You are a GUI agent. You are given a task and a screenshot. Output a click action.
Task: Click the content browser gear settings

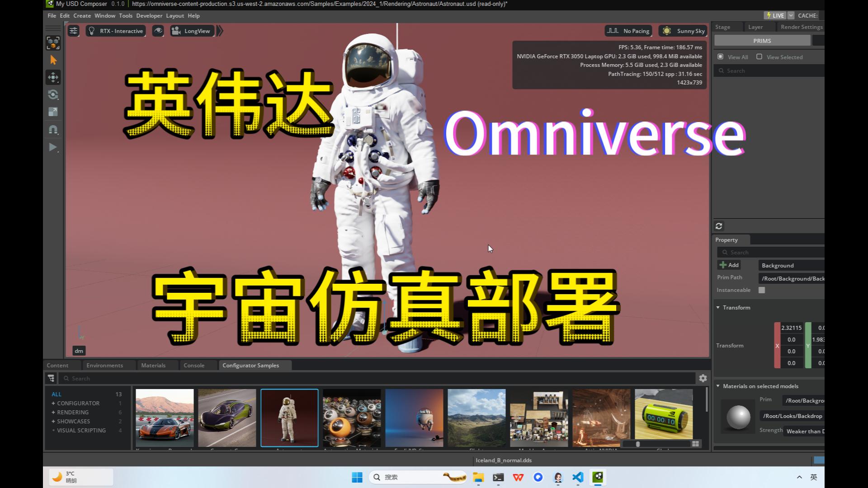click(703, 378)
